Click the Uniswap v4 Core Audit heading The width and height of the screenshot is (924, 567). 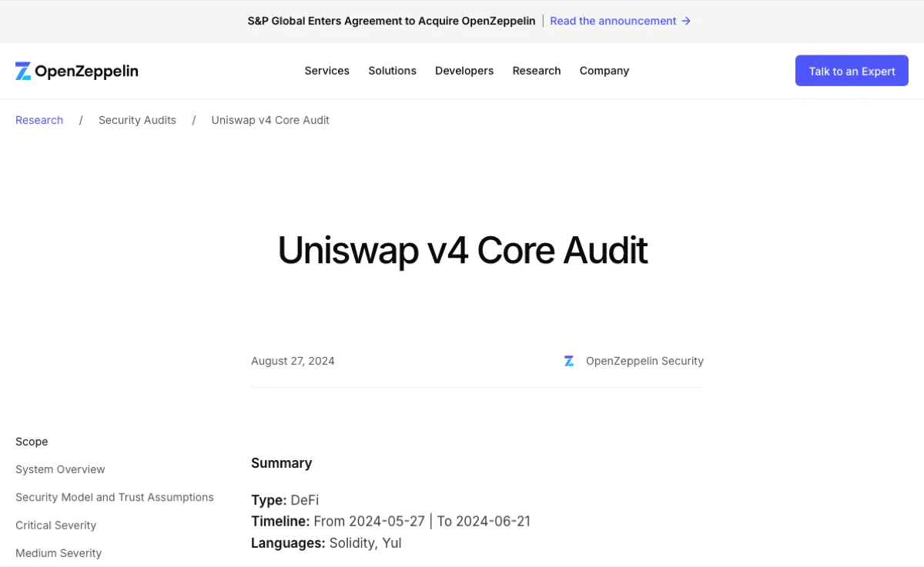coord(462,250)
